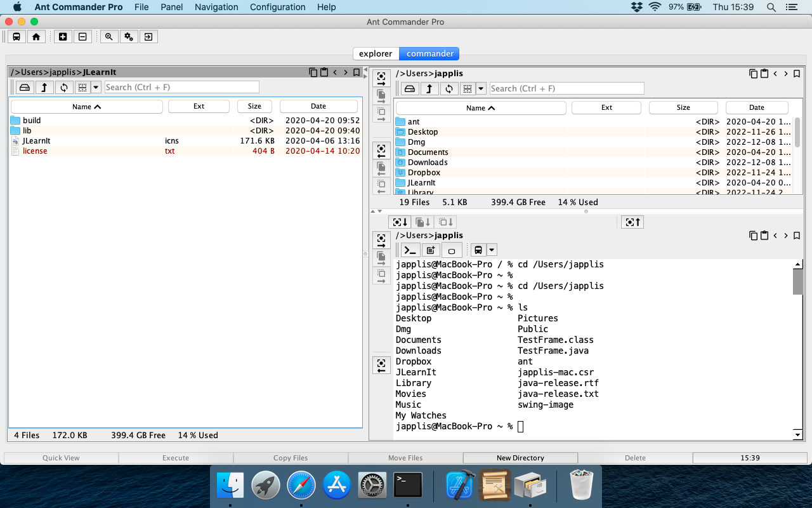812x508 pixels.
Task: Paste clipboard icon in left panel header
Action: click(x=324, y=72)
